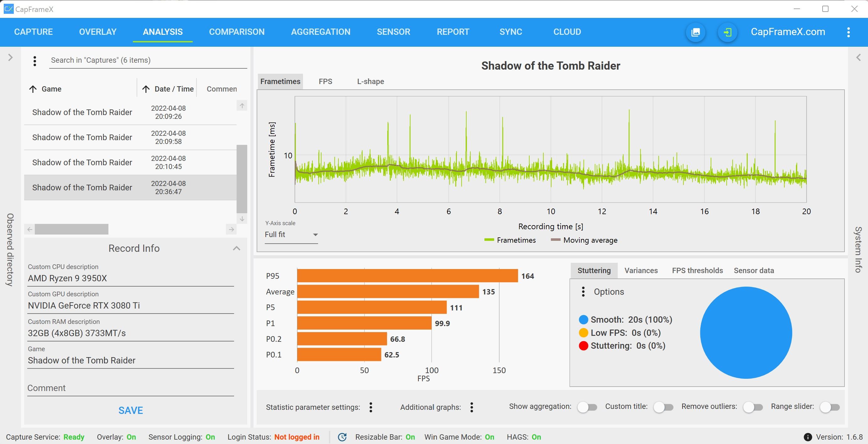Click the captures horizontal scrollbar thumb
The width and height of the screenshot is (868, 444).
71,230
